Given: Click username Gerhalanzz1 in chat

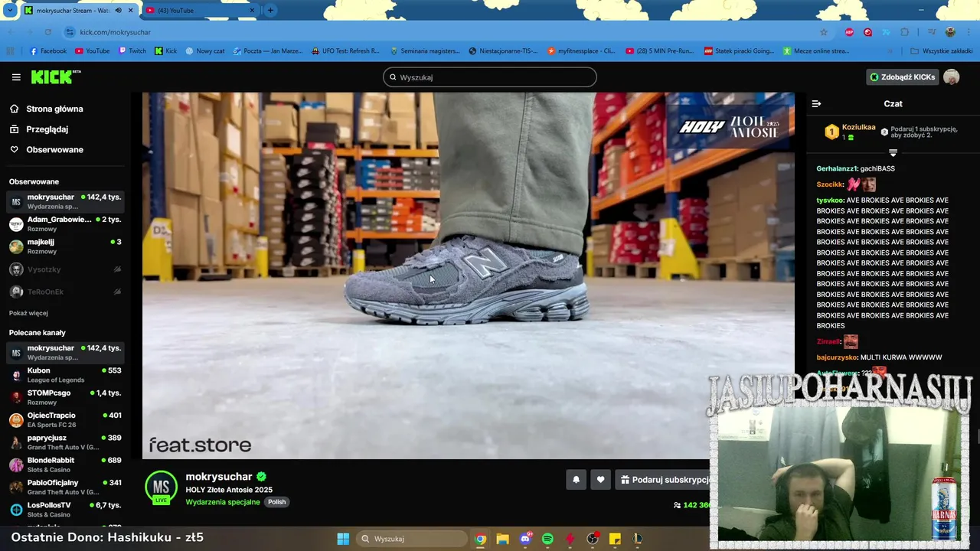Looking at the screenshot, I should [837, 168].
